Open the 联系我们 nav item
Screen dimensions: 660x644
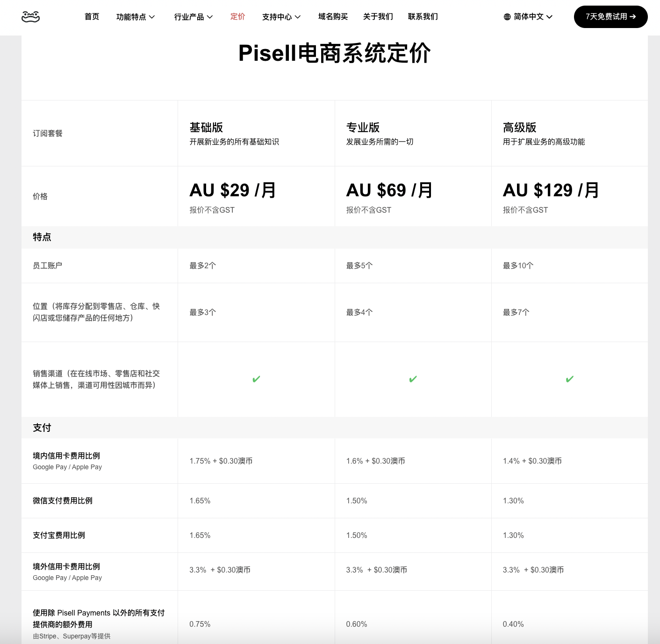point(423,17)
